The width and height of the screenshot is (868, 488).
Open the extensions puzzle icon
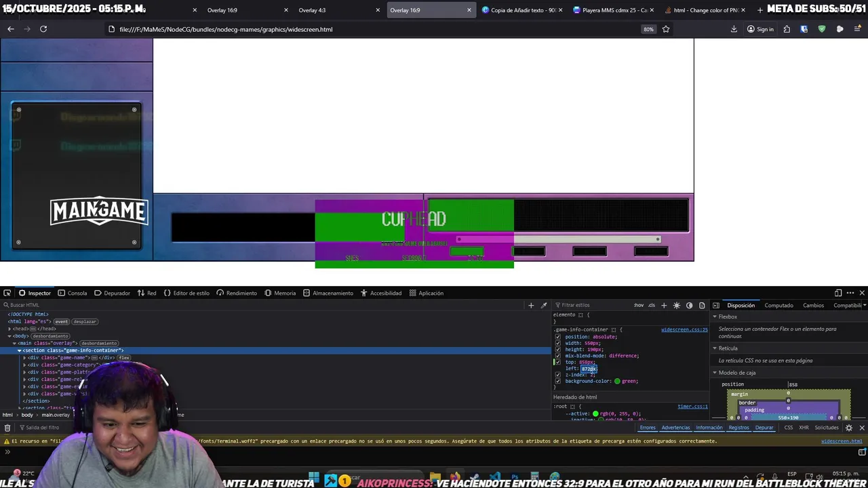click(x=787, y=29)
